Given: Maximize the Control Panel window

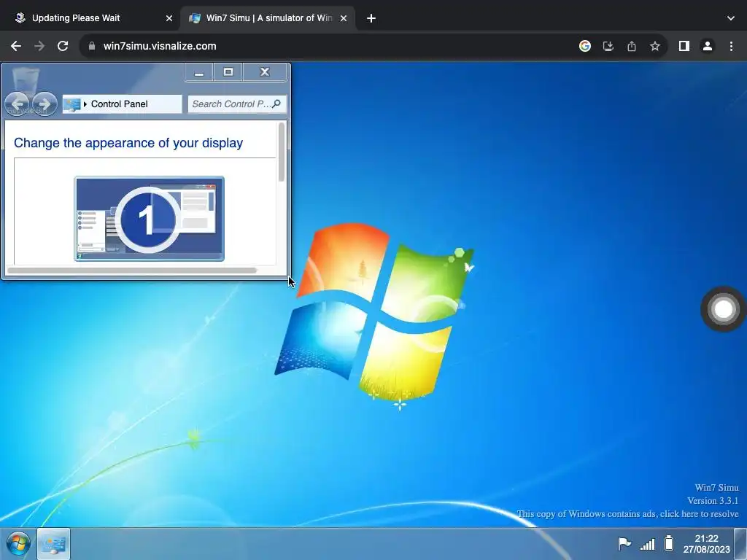Looking at the screenshot, I should (228, 72).
